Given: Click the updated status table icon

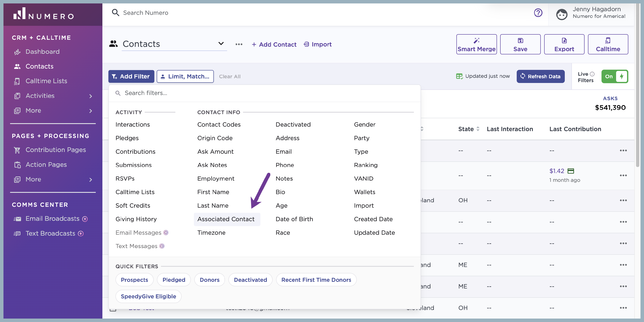Looking at the screenshot, I should [459, 76].
